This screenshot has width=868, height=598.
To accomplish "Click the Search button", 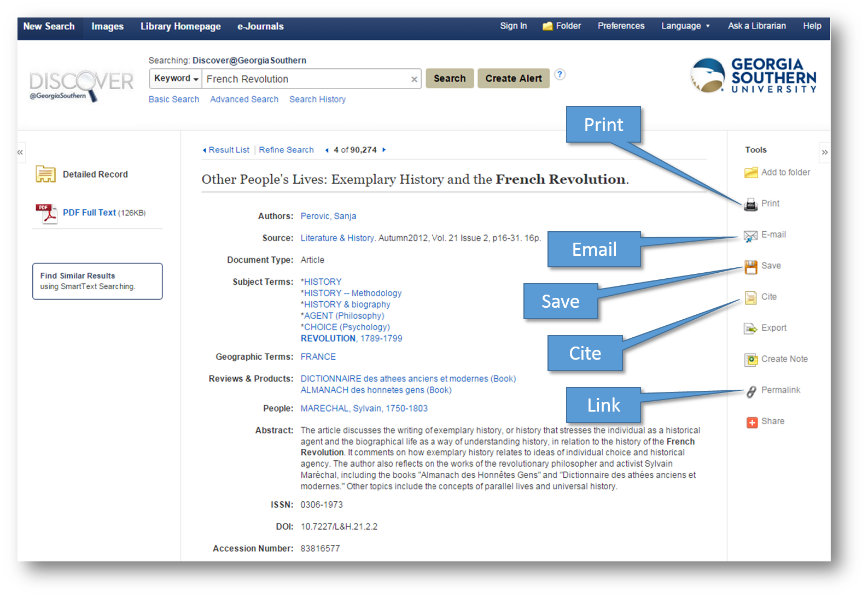I will point(450,79).
